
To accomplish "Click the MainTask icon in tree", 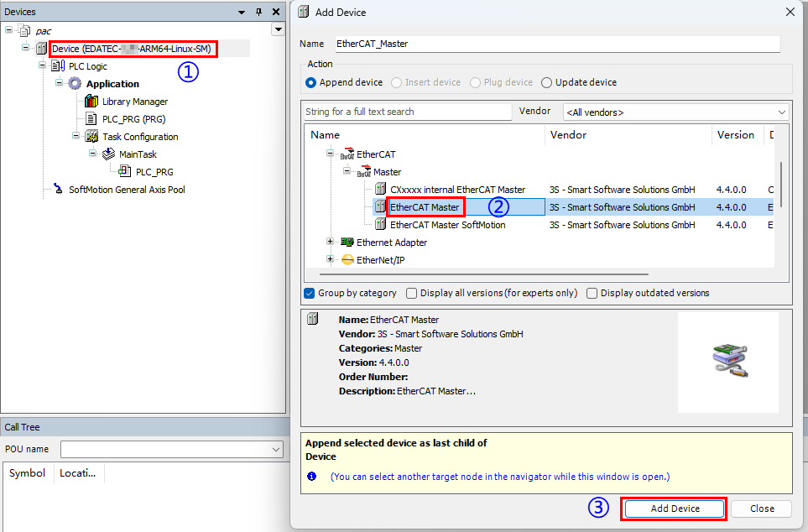I will [108, 154].
